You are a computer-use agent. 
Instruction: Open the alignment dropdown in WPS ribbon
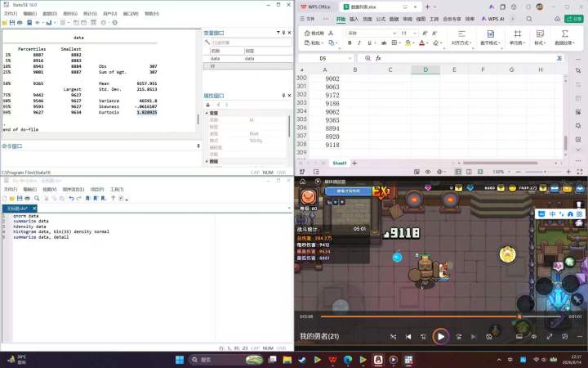(x=461, y=43)
